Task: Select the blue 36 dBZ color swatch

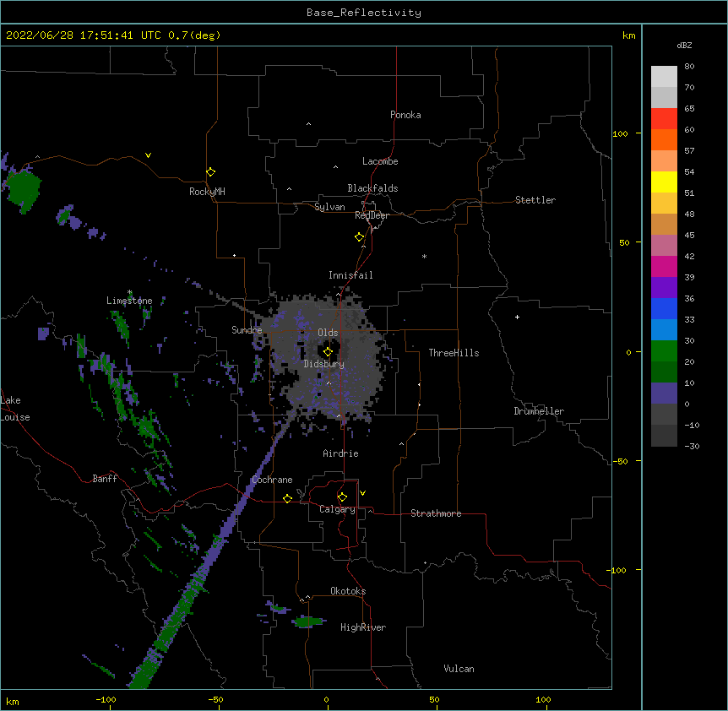Action: click(x=664, y=308)
